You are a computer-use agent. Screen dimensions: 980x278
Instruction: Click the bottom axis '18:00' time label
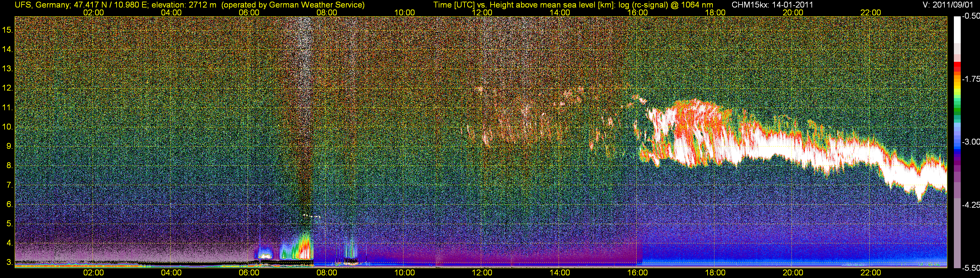click(x=715, y=273)
